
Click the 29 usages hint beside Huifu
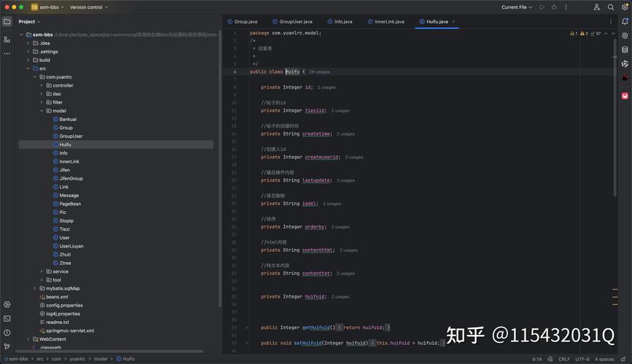click(x=319, y=72)
